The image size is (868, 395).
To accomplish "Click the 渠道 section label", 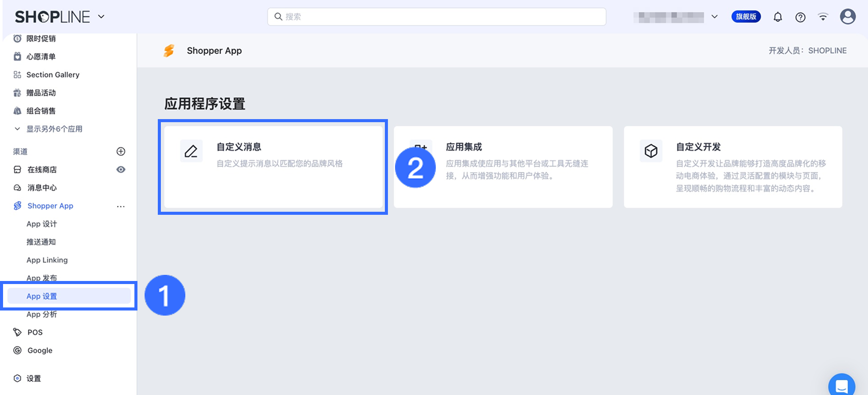I will point(20,151).
